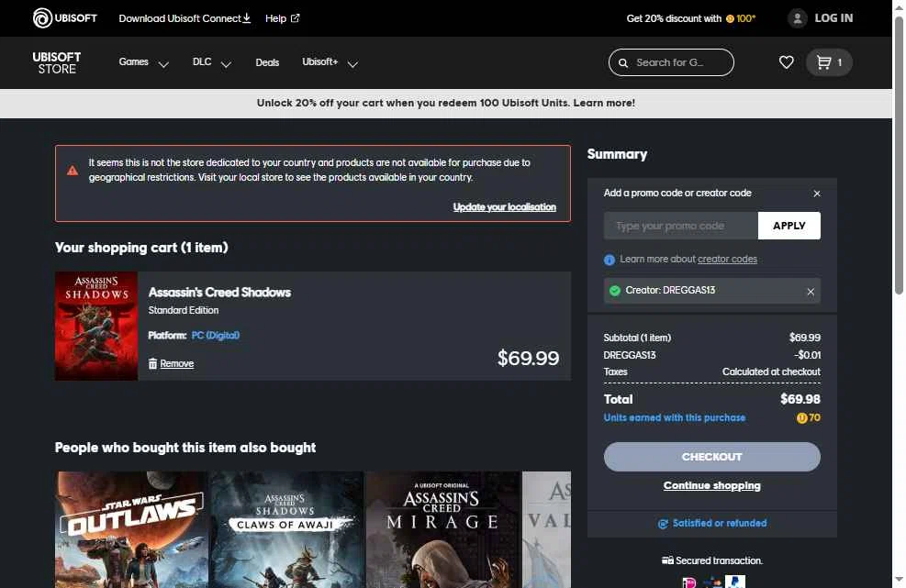Click Satisfied or refunded link
The width and height of the screenshot is (906, 588).
720,523
